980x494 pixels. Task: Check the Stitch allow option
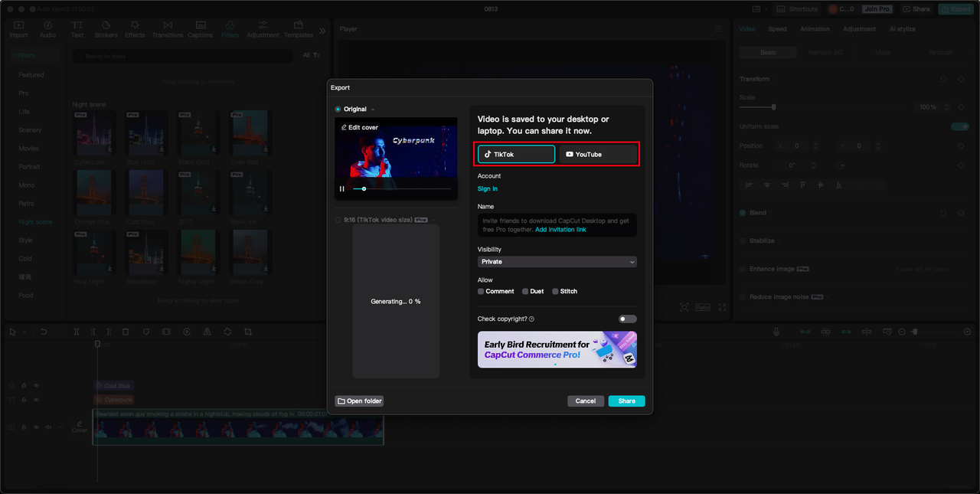554,291
